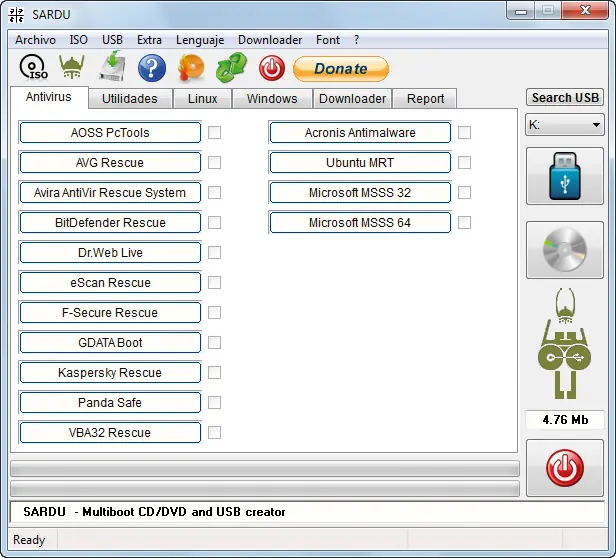Click the ISO disc toolbar icon
616x558 pixels.
[34, 68]
